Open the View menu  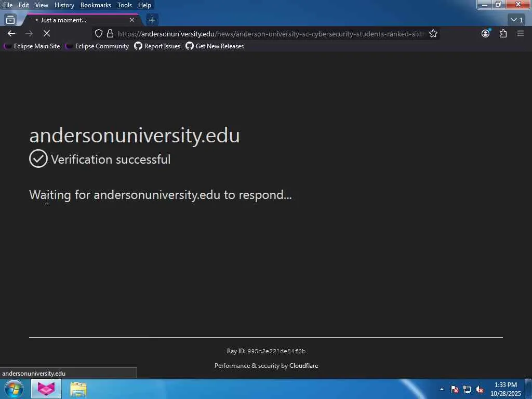(x=42, y=5)
